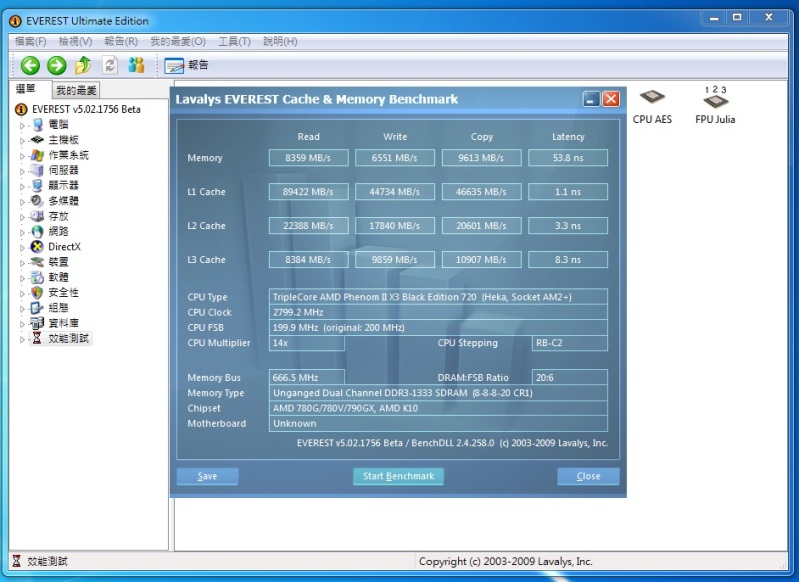
Task: Open the 檢視(V) menu
Action: [x=75, y=41]
